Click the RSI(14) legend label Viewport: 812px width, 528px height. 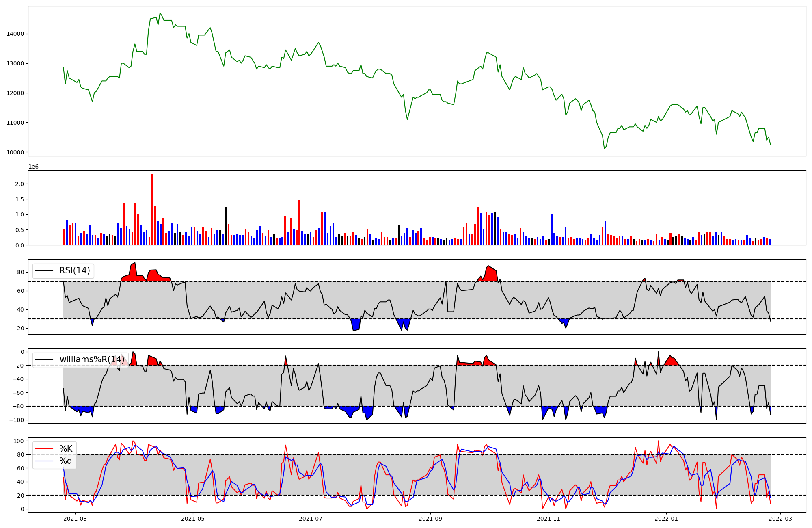click(74, 270)
